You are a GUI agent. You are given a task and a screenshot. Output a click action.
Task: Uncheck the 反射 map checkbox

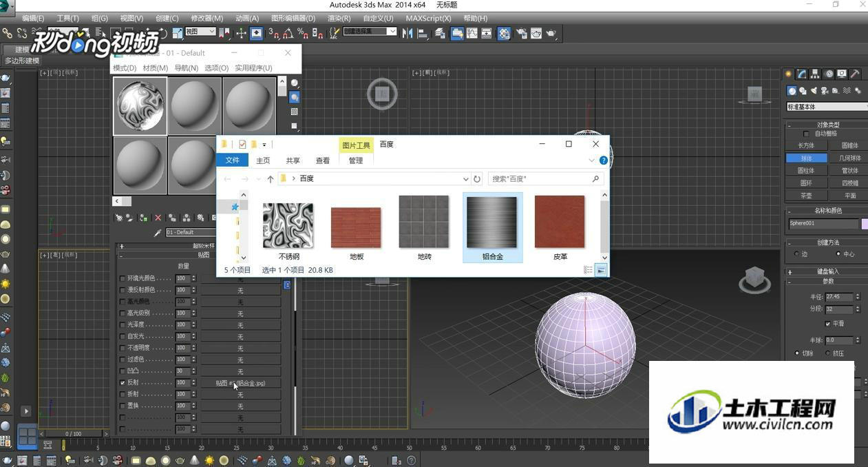coord(123,382)
